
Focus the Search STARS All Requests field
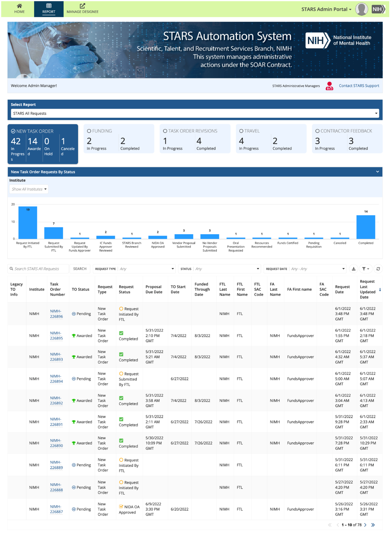[x=38, y=269]
